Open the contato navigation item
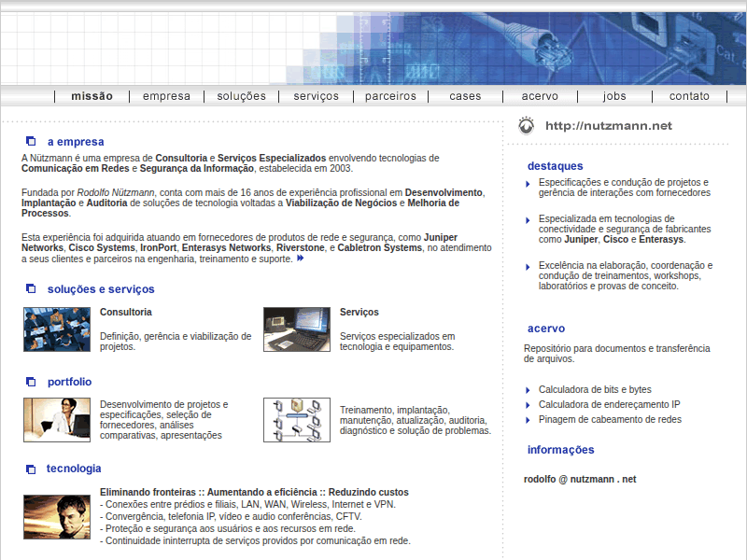Viewport: 747px width, 560px height. pos(689,96)
